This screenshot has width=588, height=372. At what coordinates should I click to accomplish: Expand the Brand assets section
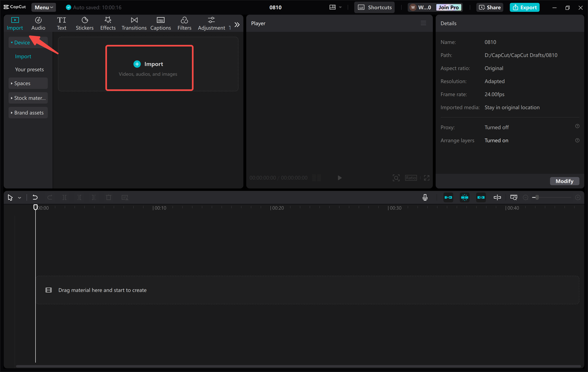tap(28, 113)
